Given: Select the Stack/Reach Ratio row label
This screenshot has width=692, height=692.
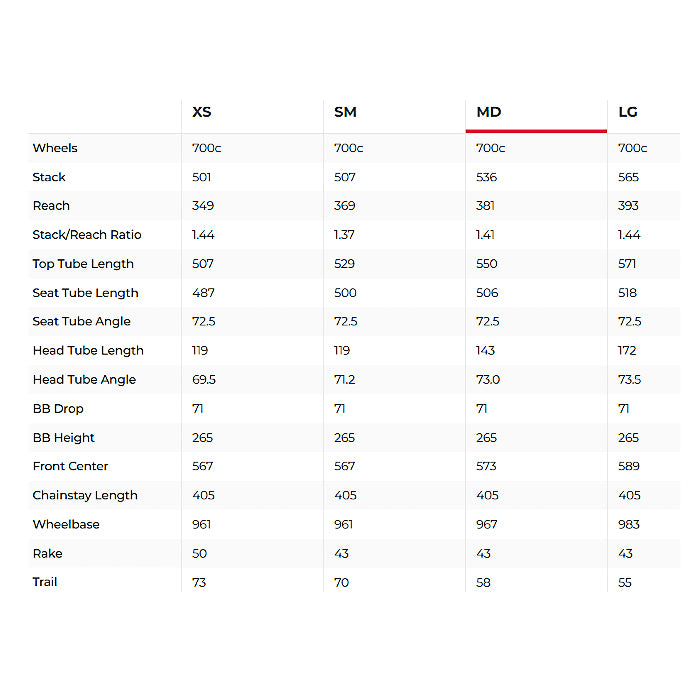Looking at the screenshot, I should pyautogui.click(x=87, y=235).
